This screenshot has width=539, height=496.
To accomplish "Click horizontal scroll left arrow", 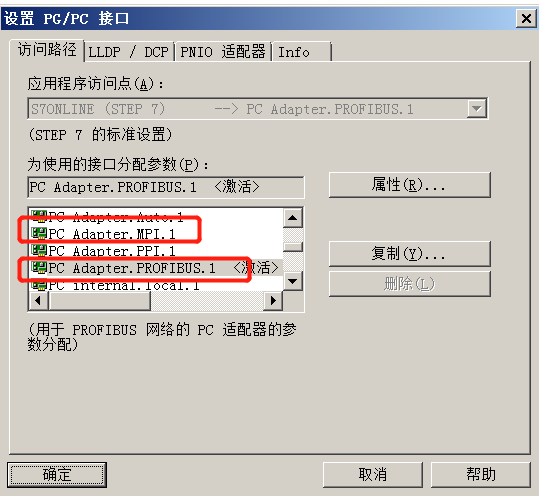I will click(x=38, y=301).
